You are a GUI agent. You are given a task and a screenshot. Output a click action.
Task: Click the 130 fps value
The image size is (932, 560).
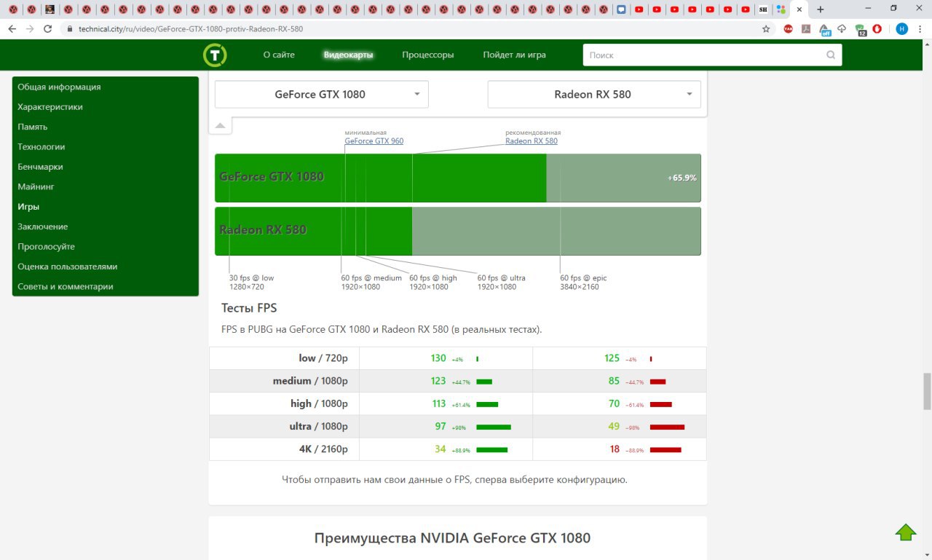click(438, 358)
